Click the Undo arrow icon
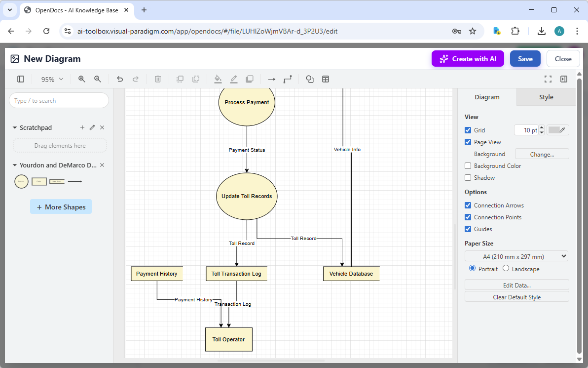The height and width of the screenshot is (368, 588). pyautogui.click(x=119, y=79)
